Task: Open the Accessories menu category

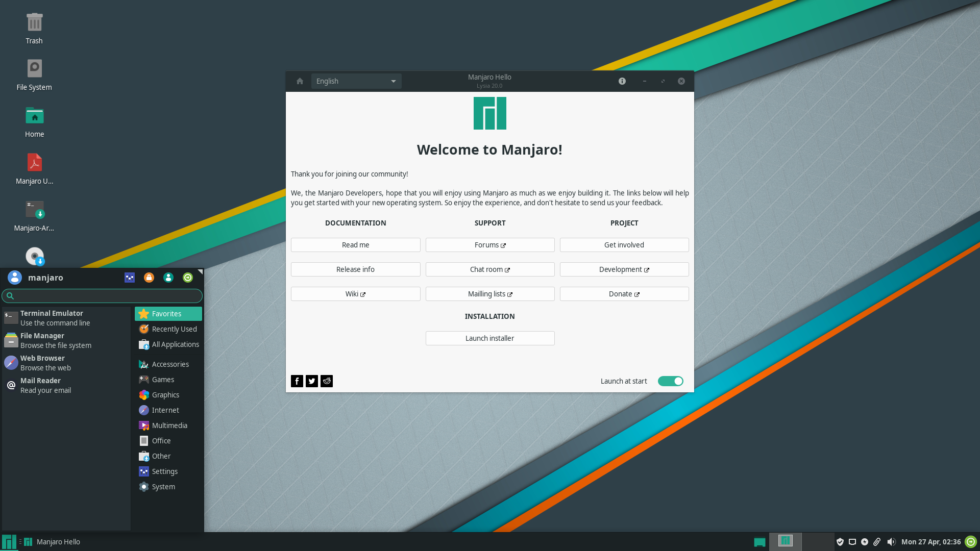Action: point(170,364)
